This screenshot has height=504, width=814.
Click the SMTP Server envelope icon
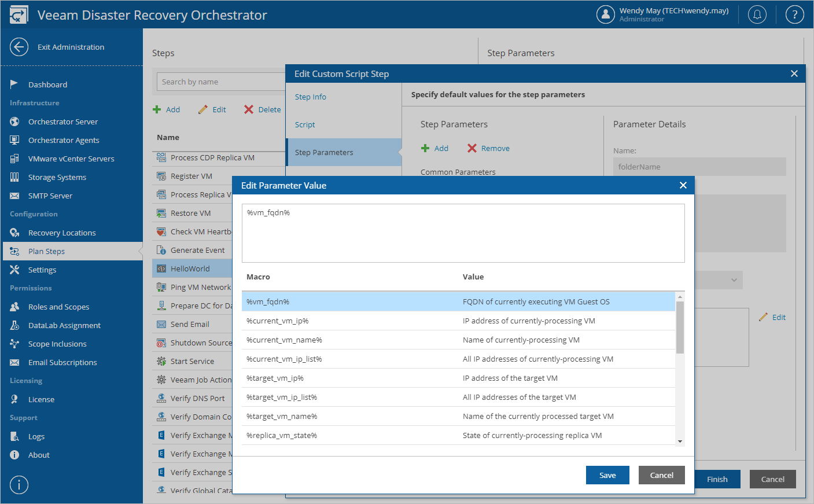(14, 196)
